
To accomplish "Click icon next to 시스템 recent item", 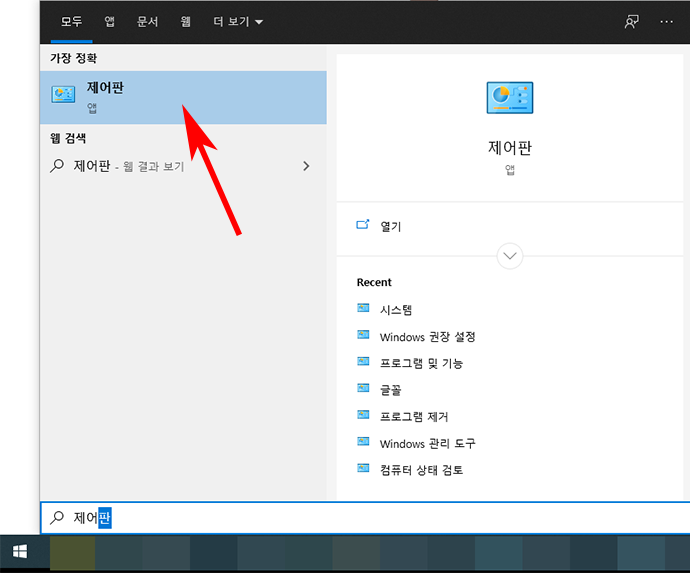I will coord(363,308).
